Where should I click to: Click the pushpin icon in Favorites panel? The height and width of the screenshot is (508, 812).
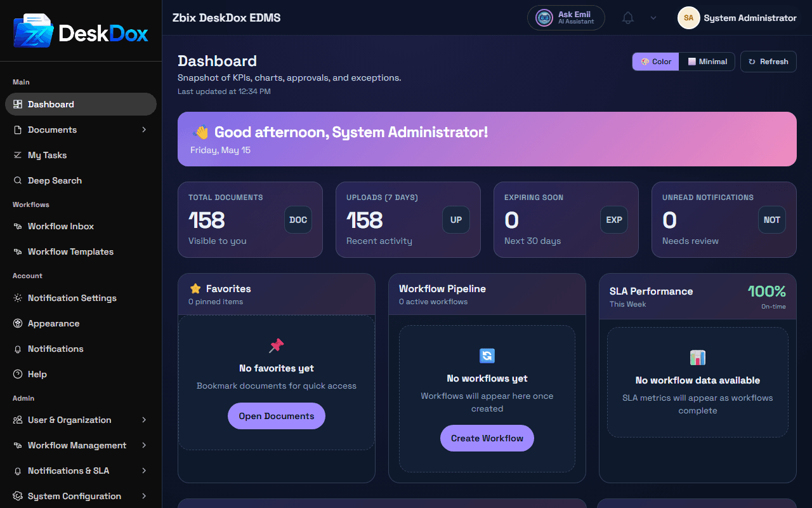[277, 345]
